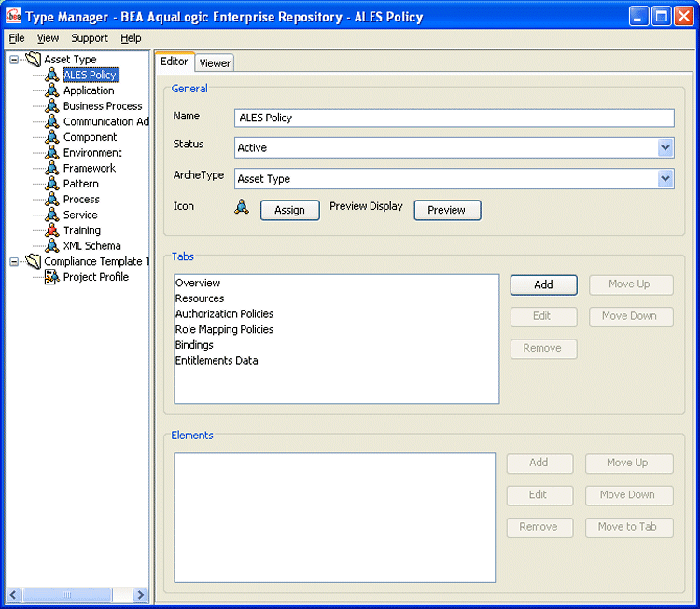Screen dimensions: 700x609
Task: Click Add in the Tabs section
Action: (x=543, y=284)
